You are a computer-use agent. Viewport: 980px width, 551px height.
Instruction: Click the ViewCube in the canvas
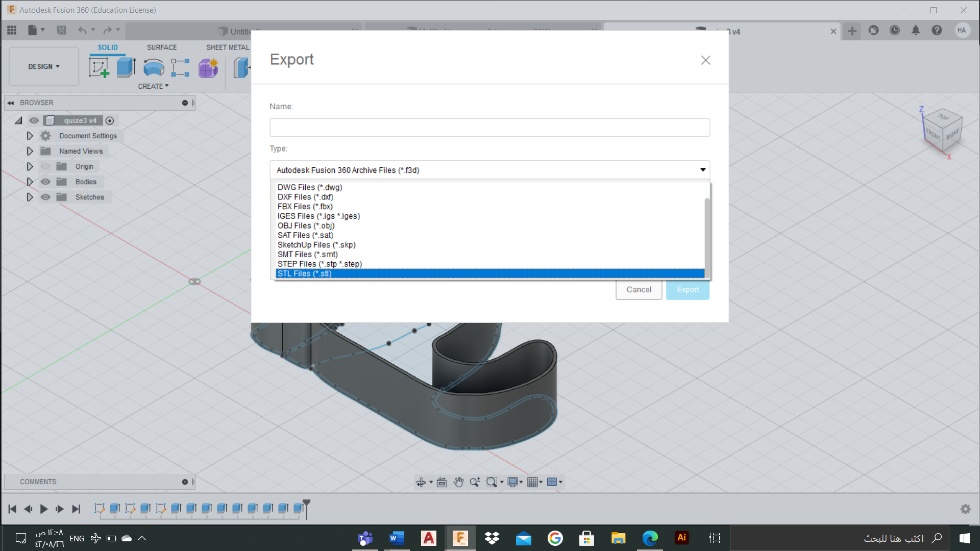(x=943, y=131)
